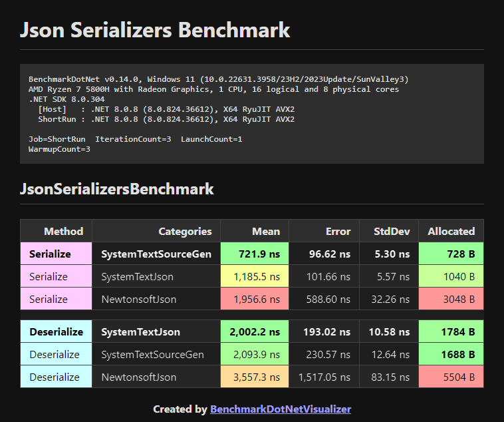Click NewtonsoftJson in the Serialize group
Image resolution: width=504 pixels, height=422 pixels.
pyautogui.click(x=156, y=299)
